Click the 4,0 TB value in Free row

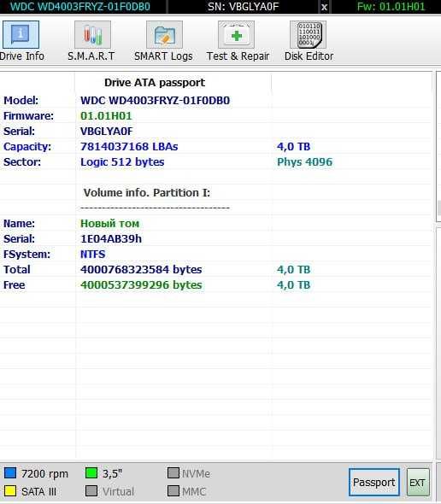click(x=293, y=284)
